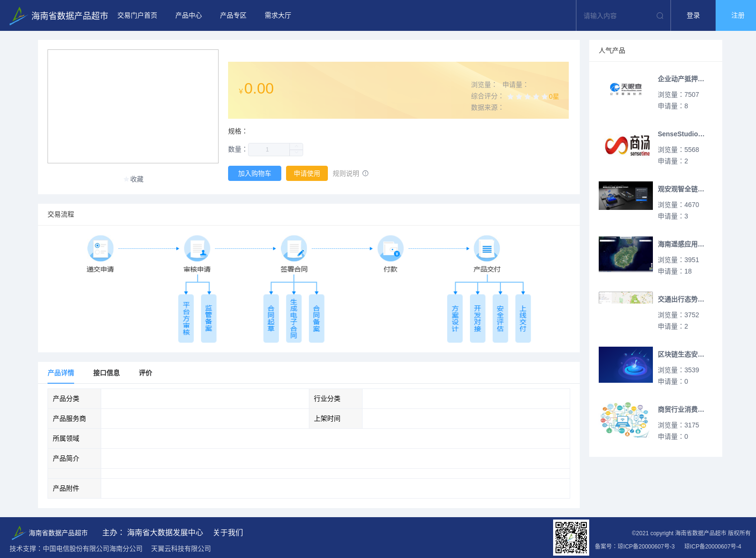Click the rules info circle icon
The image size is (756, 558).
pyautogui.click(x=365, y=173)
